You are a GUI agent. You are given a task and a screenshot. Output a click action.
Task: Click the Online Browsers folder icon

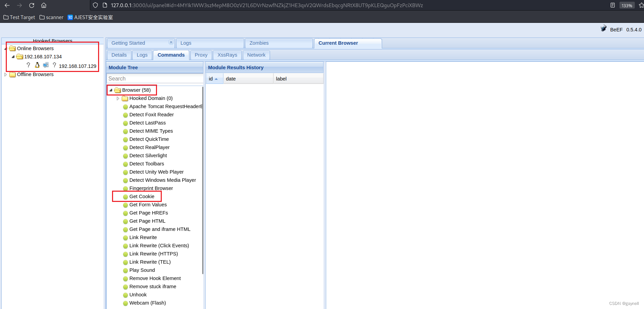pyautogui.click(x=13, y=48)
